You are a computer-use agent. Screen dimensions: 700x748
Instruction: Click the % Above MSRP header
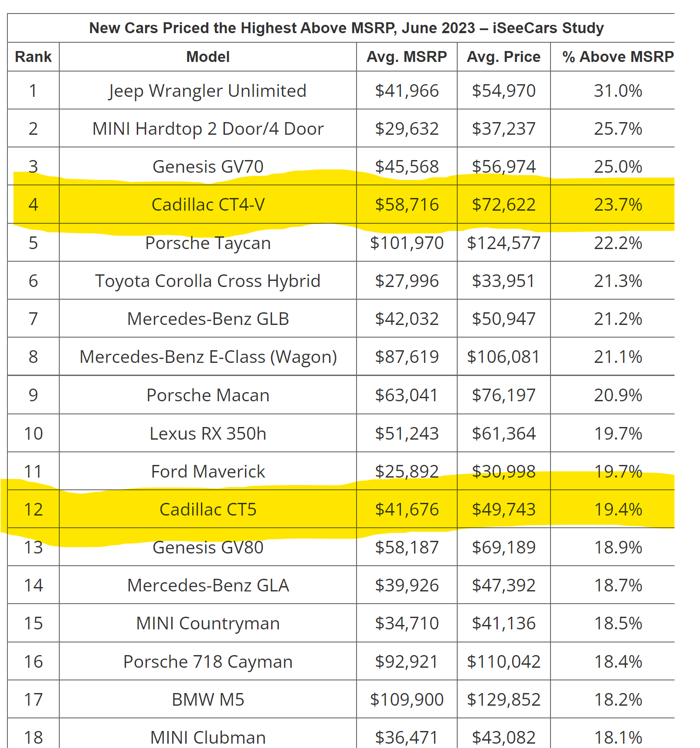coord(618,57)
